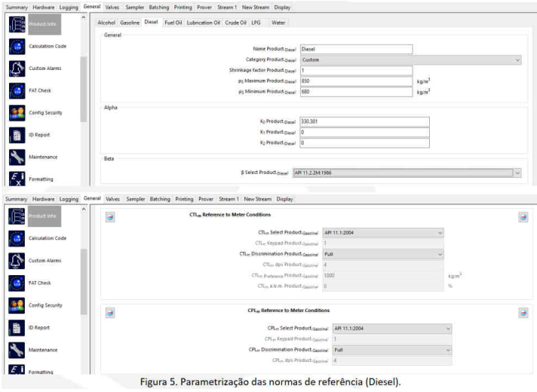Open Maintenance wrench icon in the Diesel window sidebar
Viewport: 537px width, 392px height.
[x=17, y=158]
